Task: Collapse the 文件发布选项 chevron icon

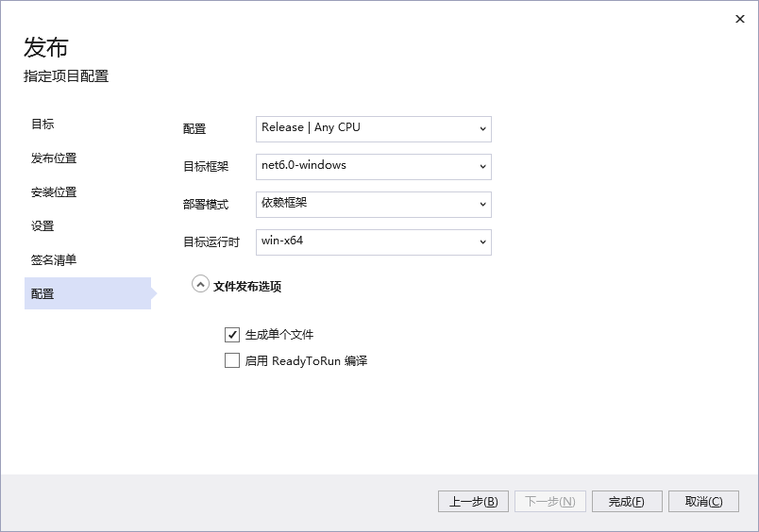Action: tap(200, 284)
